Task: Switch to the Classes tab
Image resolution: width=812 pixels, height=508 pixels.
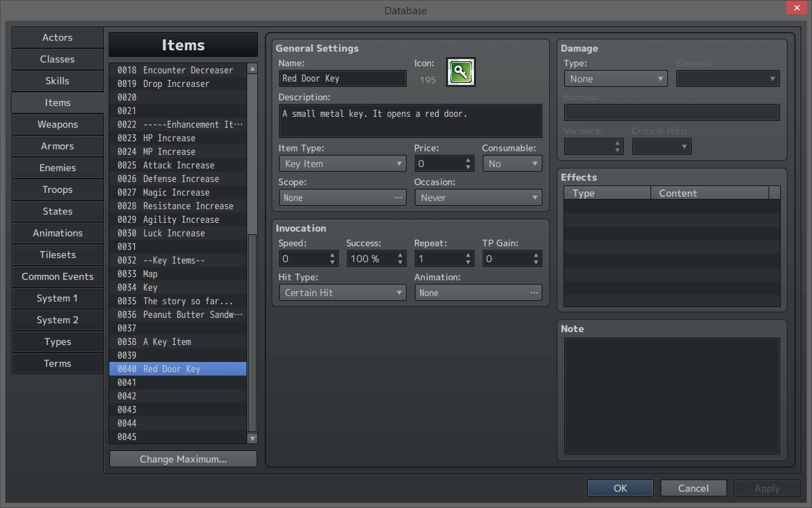Action: coord(58,59)
